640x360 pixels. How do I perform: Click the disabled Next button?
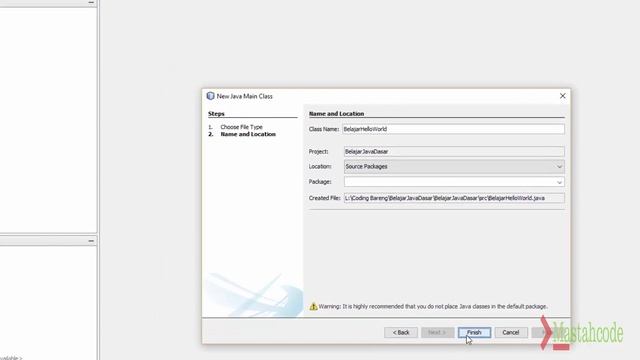click(x=437, y=332)
